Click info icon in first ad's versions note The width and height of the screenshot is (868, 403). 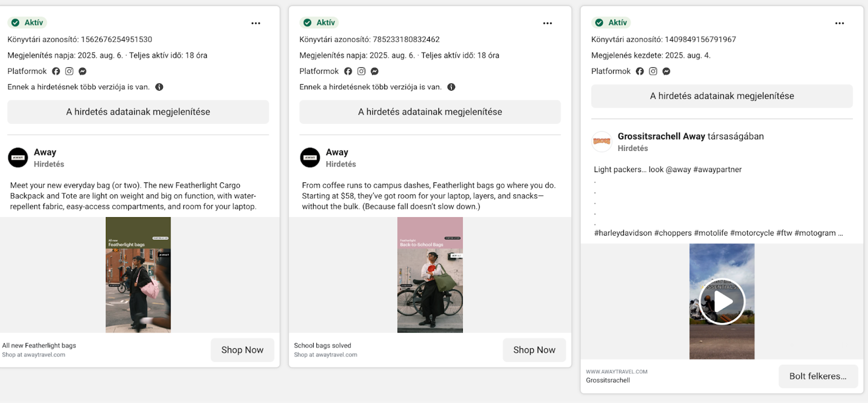(x=159, y=87)
